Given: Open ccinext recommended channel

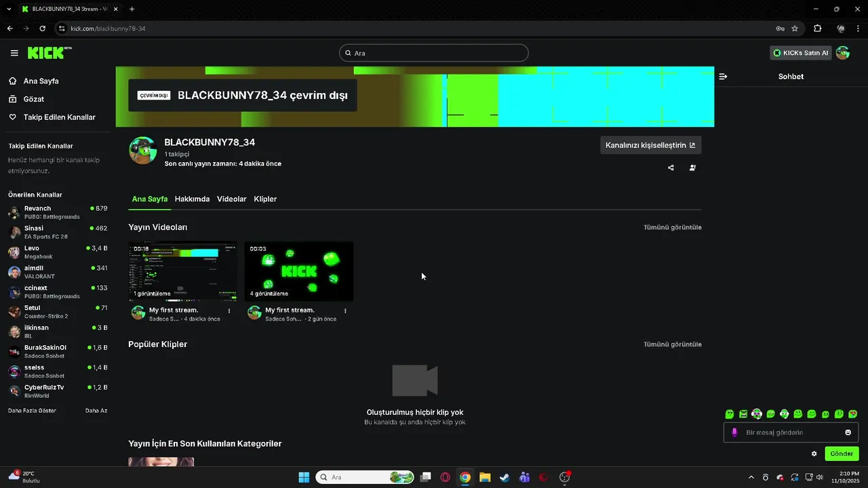Looking at the screenshot, I should 58,292.
